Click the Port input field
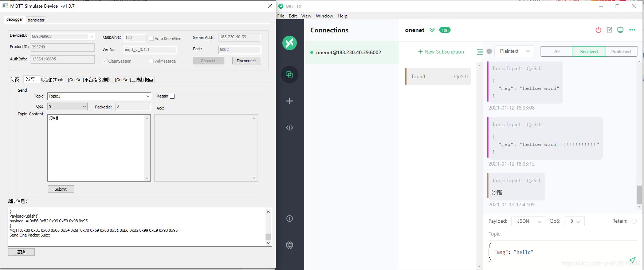This screenshot has height=270, width=644. (x=240, y=50)
